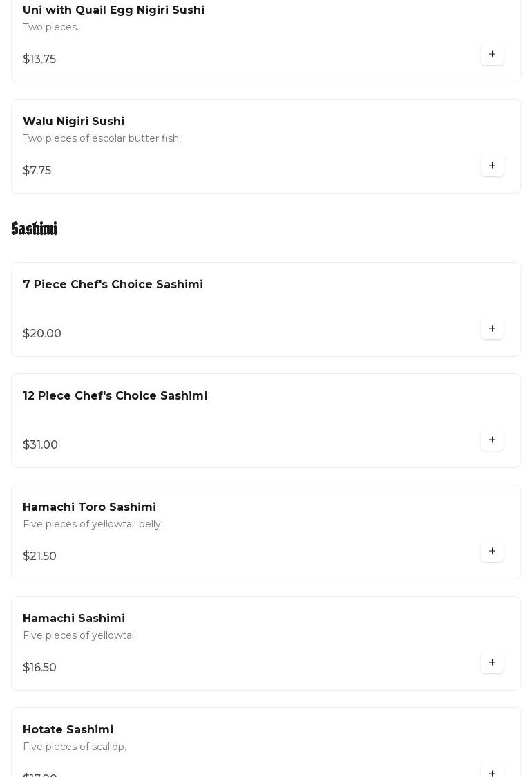Add Walu Nigiri Sushi to cart

click(492, 166)
